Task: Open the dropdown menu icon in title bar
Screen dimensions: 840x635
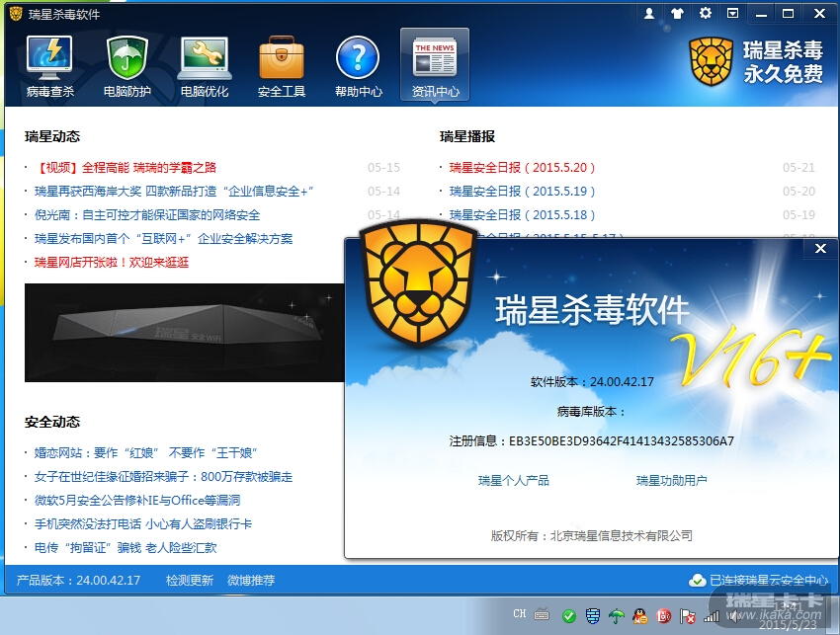Action: [x=732, y=14]
